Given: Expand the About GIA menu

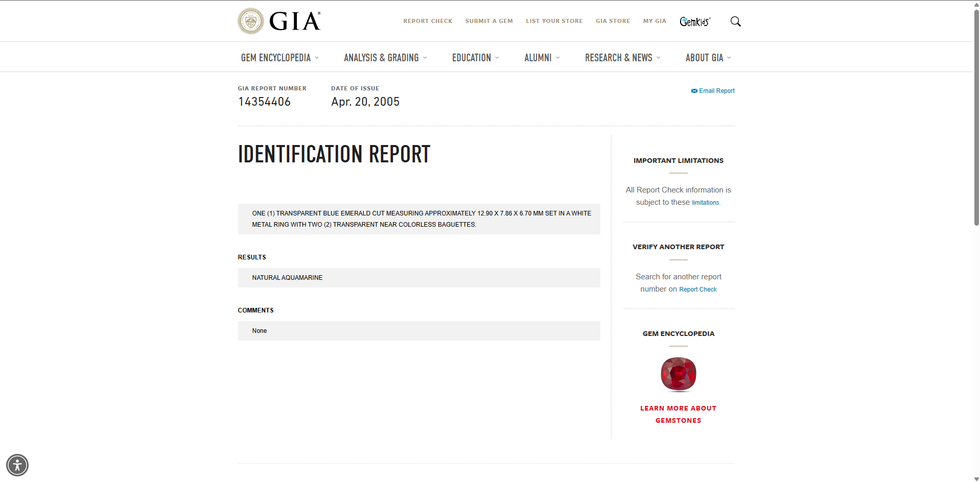Looking at the screenshot, I should coord(708,58).
